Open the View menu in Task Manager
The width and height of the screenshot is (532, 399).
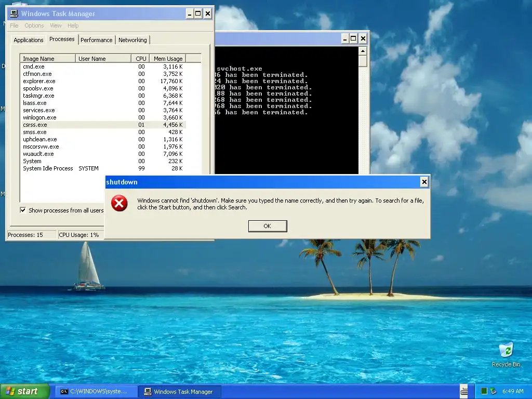click(x=56, y=25)
